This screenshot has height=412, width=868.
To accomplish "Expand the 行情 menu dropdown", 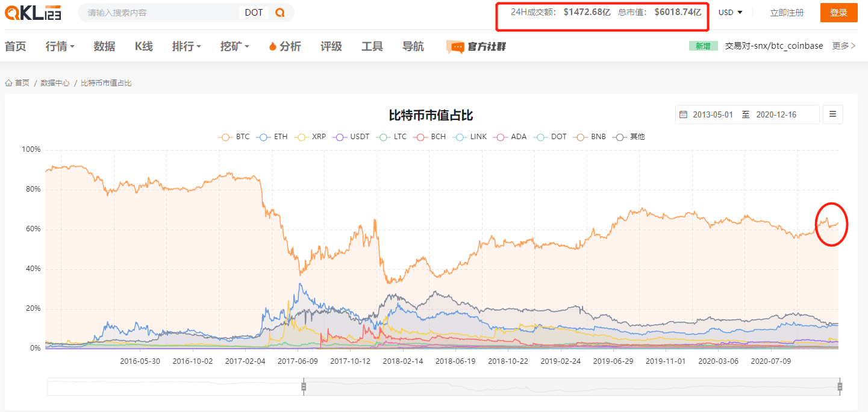I will 60,46.
